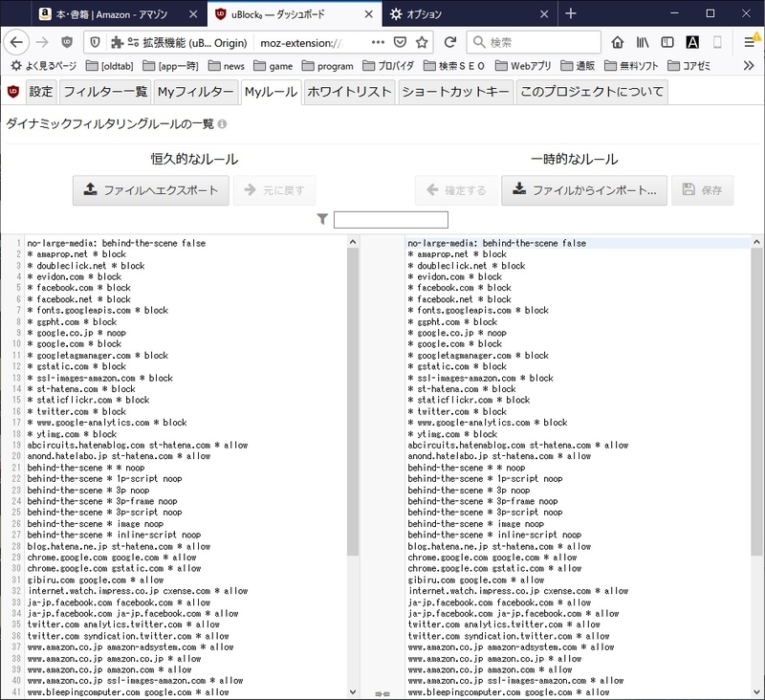765x700 pixels.
Task: Open the Library bookshelf icon
Action: point(643,42)
